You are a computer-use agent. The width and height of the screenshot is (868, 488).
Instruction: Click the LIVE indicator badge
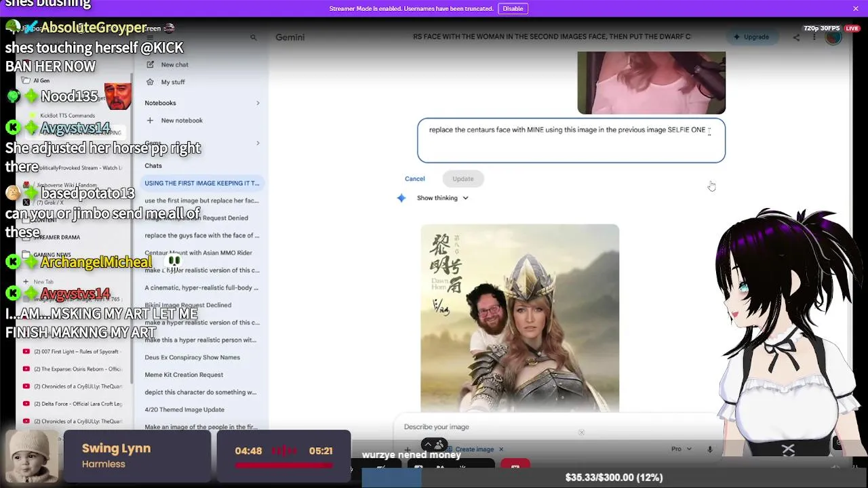[852, 28]
